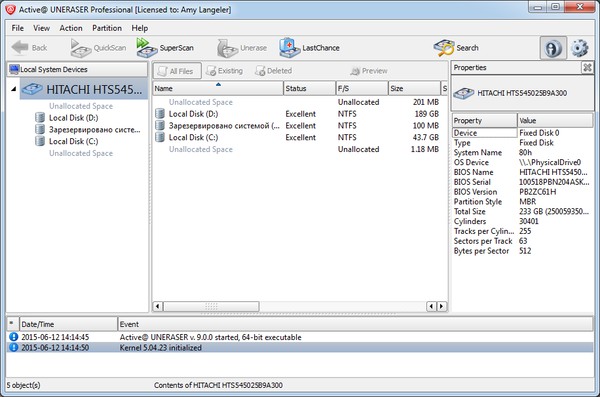Select the Kernel 5.04.23 initialized log entry
Image resolution: width=600 pixels, height=397 pixels.
coord(300,348)
